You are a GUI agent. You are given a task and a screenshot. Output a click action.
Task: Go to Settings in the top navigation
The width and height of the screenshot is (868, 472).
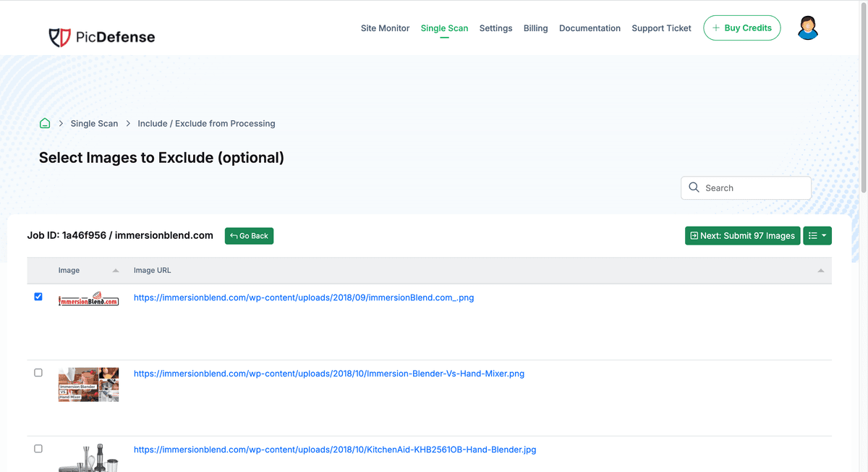click(495, 28)
